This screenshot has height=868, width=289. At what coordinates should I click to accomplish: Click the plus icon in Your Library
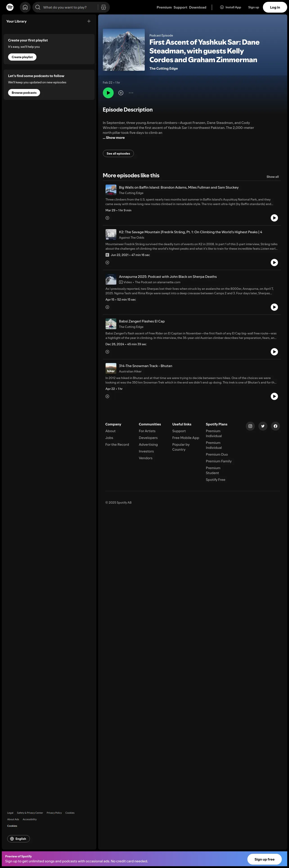(x=89, y=21)
